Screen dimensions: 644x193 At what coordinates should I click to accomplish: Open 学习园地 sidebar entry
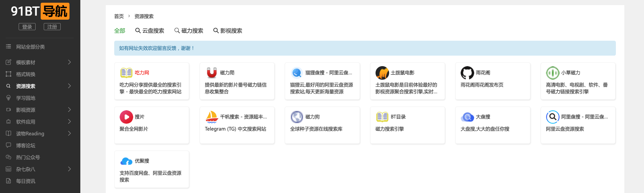pyautogui.click(x=26, y=98)
